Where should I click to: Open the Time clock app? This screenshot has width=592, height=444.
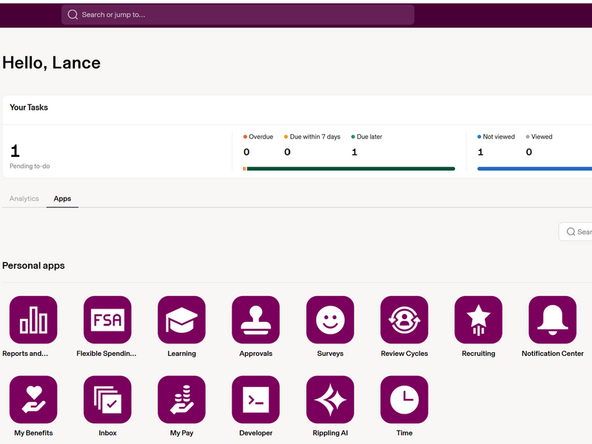404,399
